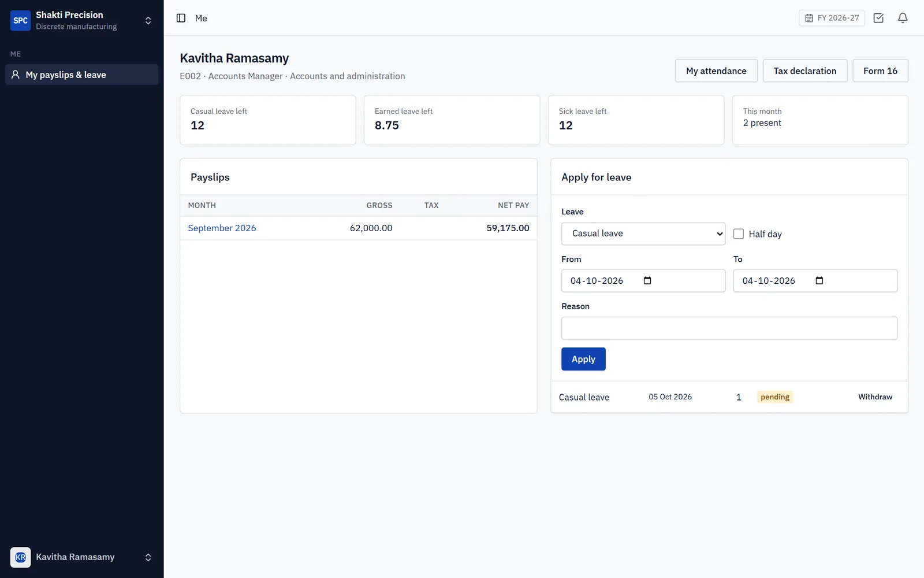Open the From date calendar picker icon
The width and height of the screenshot is (924, 578).
(x=647, y=280)
